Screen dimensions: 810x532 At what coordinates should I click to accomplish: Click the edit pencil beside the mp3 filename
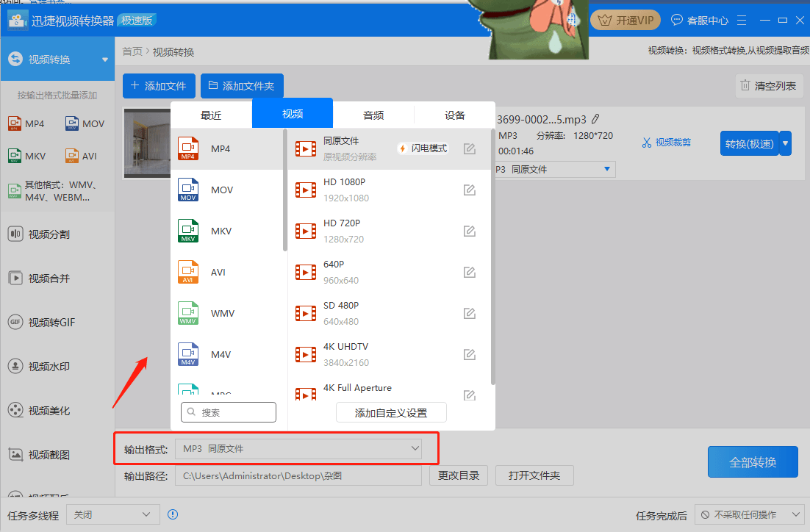coord(595,118)
